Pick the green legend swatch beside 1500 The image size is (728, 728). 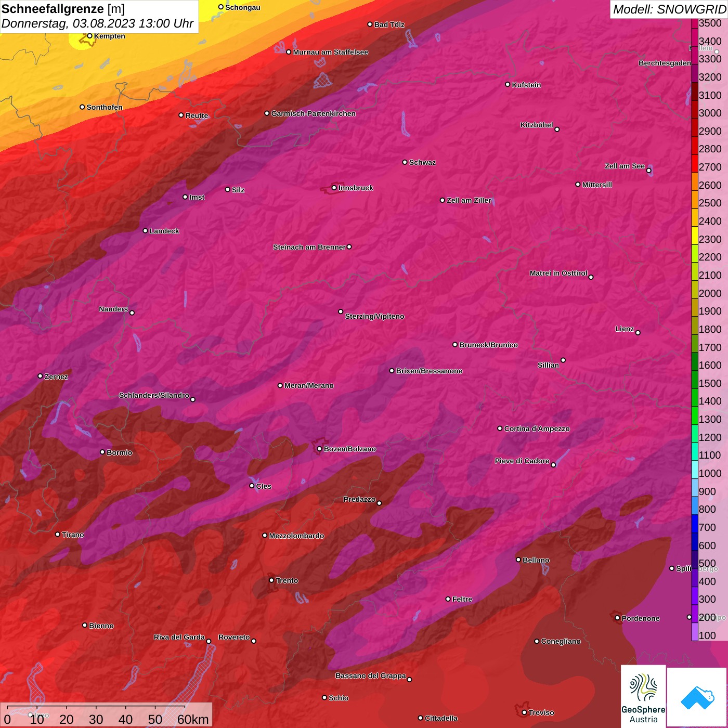[x=695, y=380]
